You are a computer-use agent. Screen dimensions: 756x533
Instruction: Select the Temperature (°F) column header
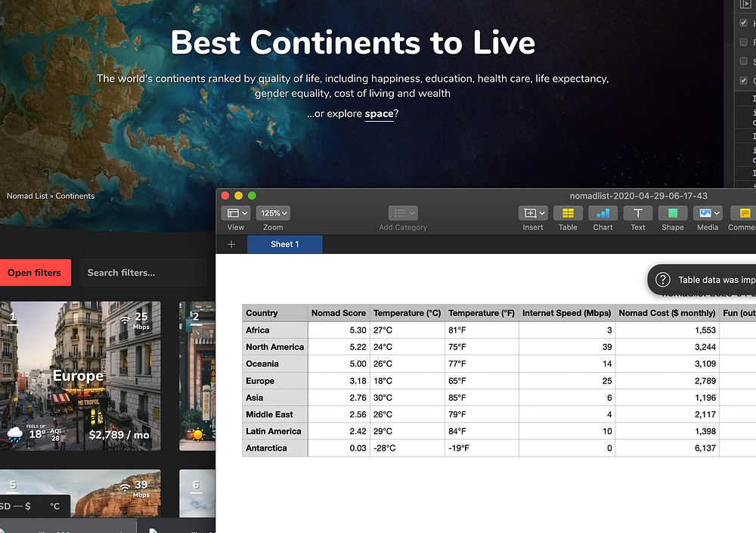482,313
